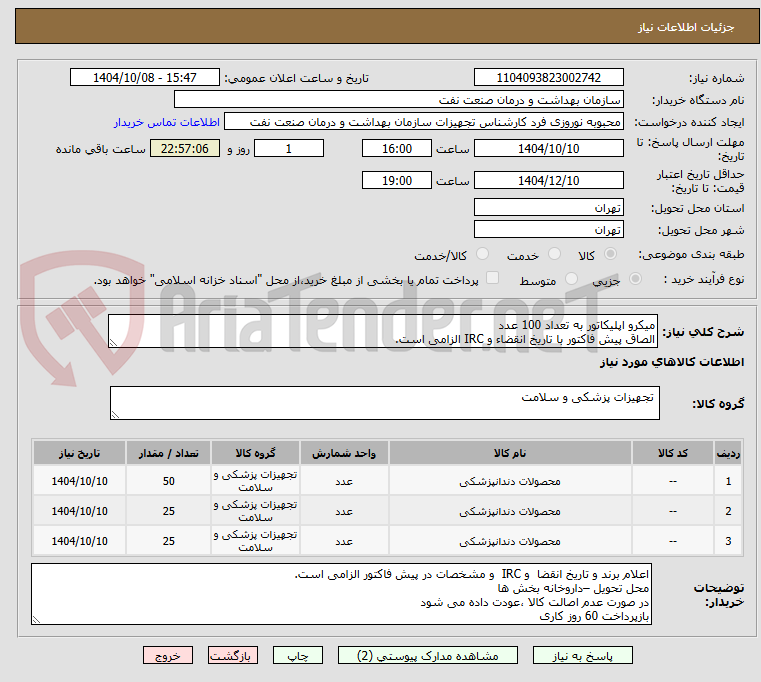This screenshot has height=682, width=761.
Task: Click unit عدد in row 2
Action: click(x=344, y=512)
